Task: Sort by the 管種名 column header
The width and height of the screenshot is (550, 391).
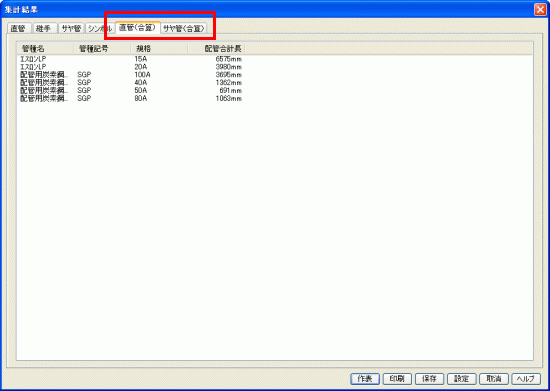Action: pos(45,49)
